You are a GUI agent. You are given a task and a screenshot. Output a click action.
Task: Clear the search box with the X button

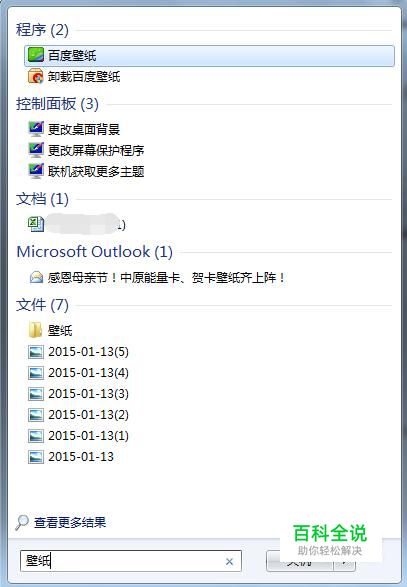tap(230, 561)
